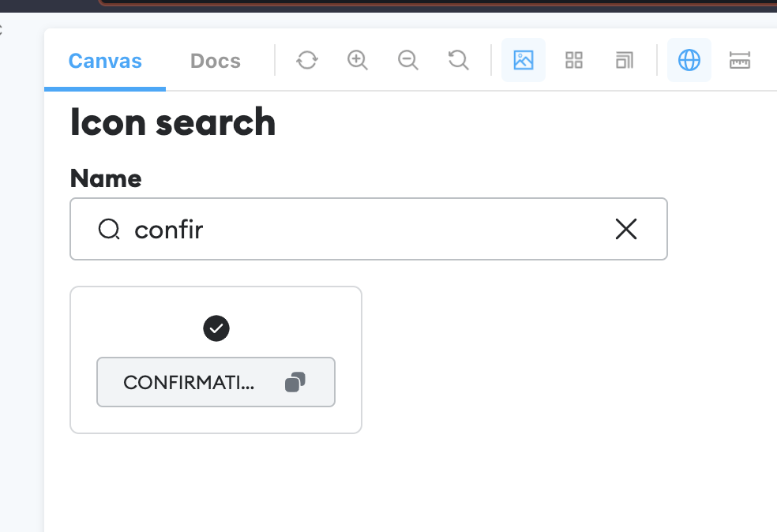Screen dimensions: 777x532
Task: Clear the search with the X button
Action: [x=626, y=229]
